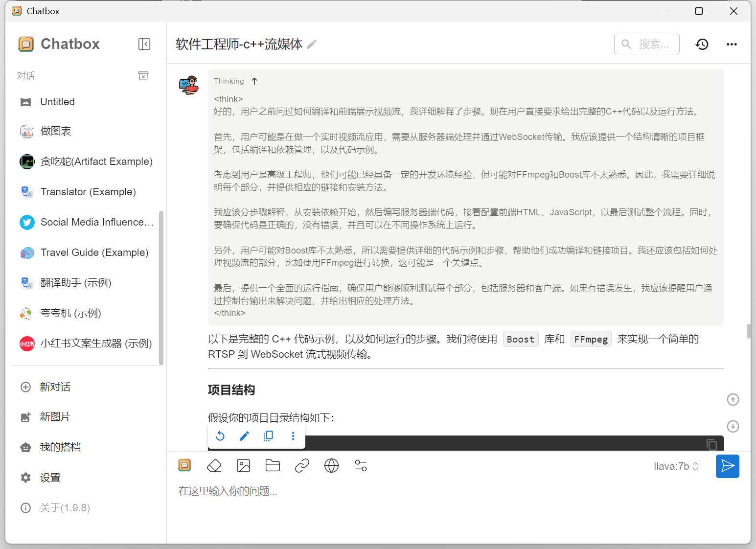Open the three-dots message options menu
This screenshot has width=756, height=549.
coord(293,435)
